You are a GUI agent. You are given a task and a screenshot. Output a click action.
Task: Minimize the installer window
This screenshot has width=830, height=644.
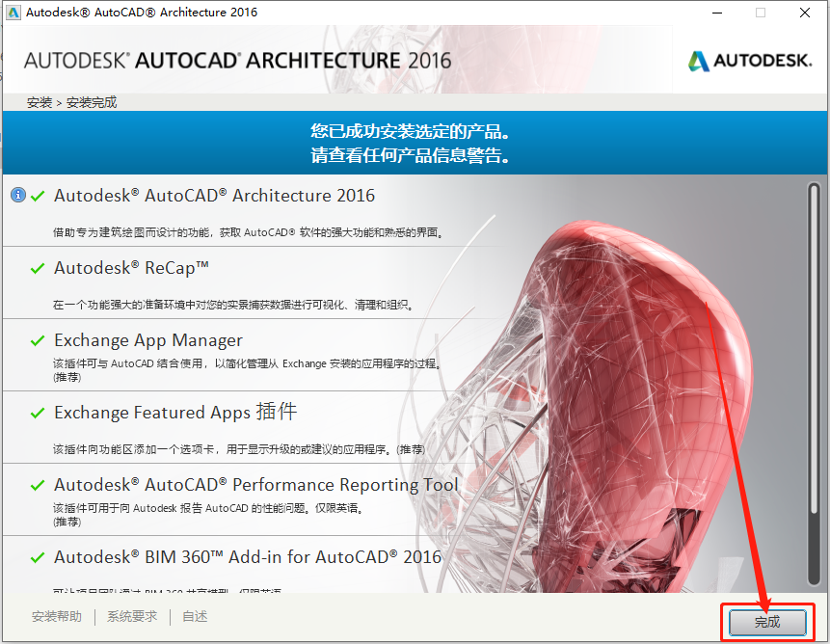pos(717,13)
